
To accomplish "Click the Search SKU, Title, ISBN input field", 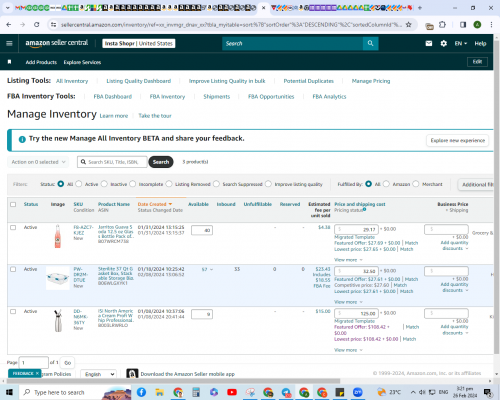I will 112,162.
